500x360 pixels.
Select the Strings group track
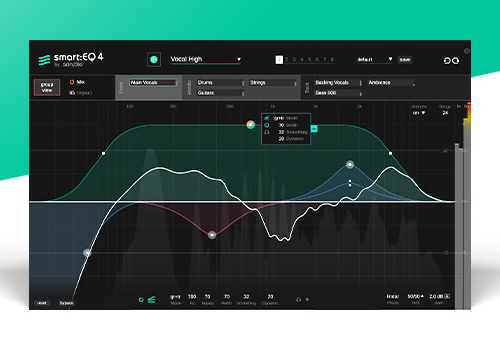[x=273, y=83]
